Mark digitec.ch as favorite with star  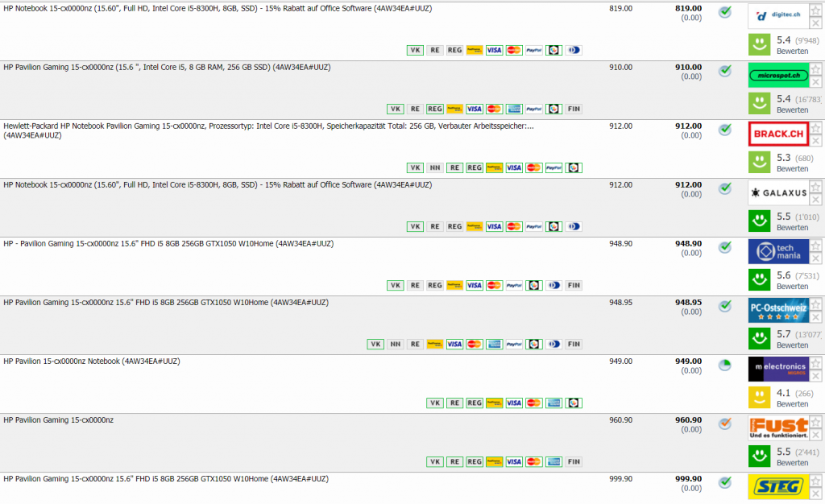click(x=815, y=10)
